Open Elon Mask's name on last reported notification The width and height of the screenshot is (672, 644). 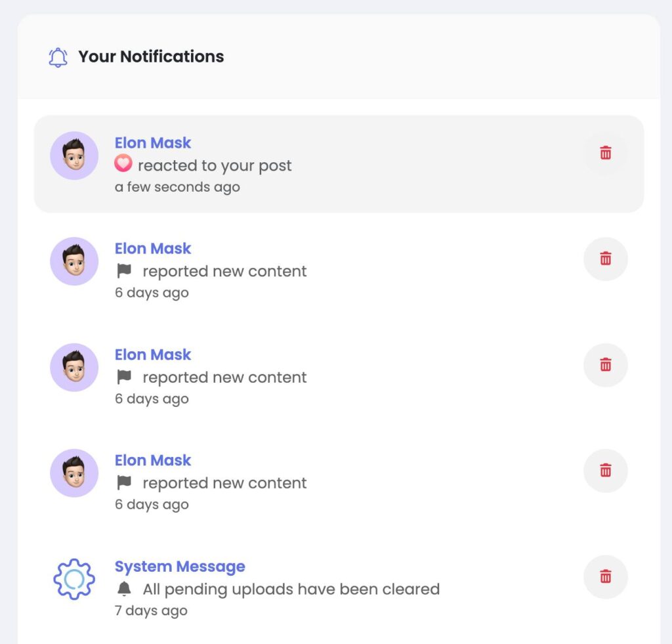pos(153,460)
